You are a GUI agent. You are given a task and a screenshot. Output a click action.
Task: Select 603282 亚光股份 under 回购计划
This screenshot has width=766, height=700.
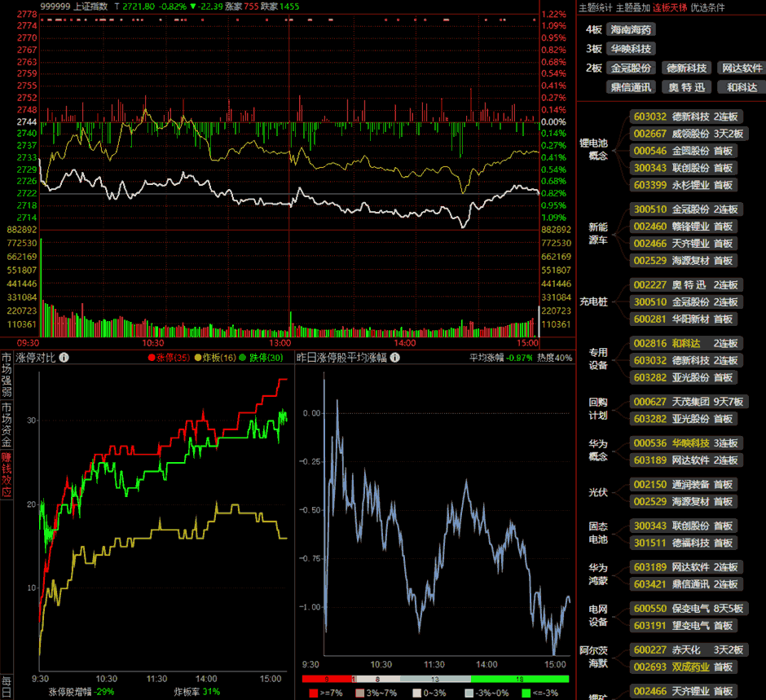(683, 419)
